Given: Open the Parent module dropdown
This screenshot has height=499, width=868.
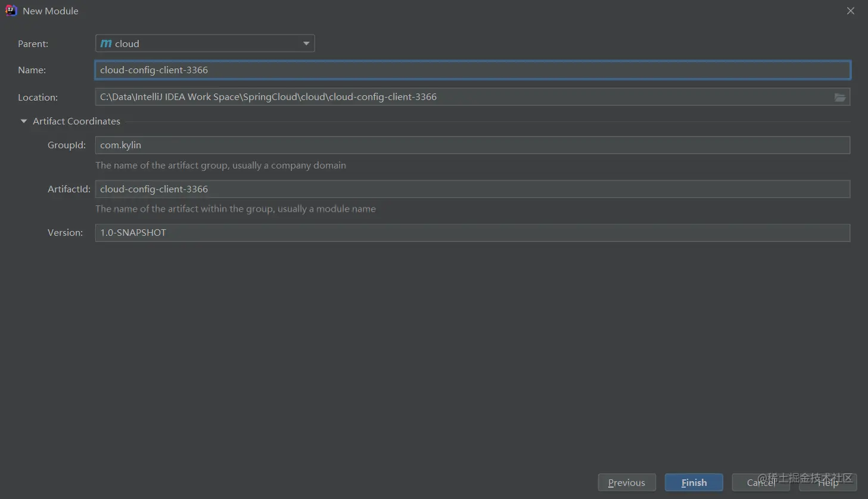Looking at the screenshot, I should coord(205,43).
